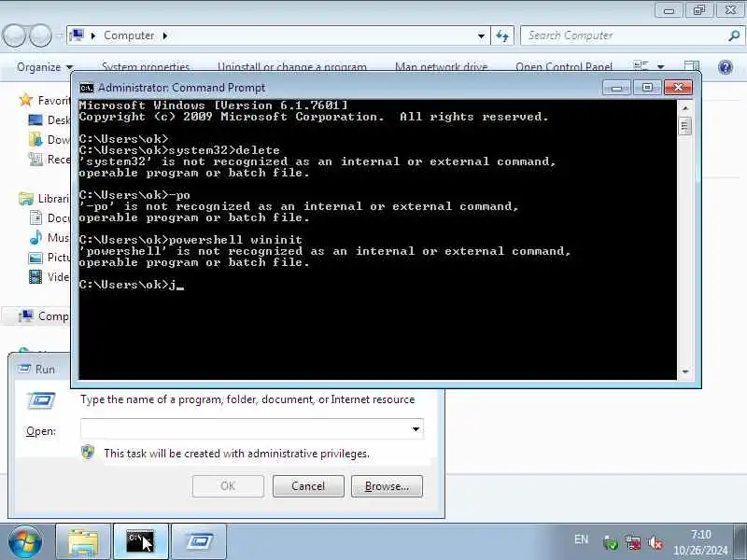This screenshot has height=560, width=747.
Task: Click the Show desktop strip on taskbar
Action: point(741,542)
